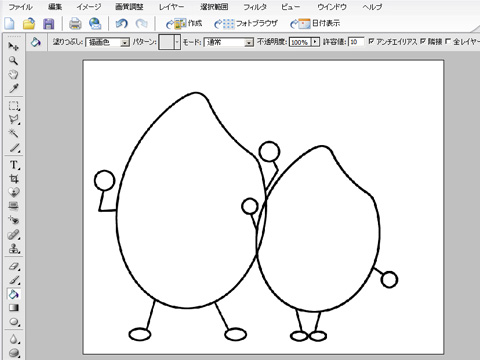
Task: Toggle the アンチエイリアス checkbox
Action: click(x=371, y=41)
